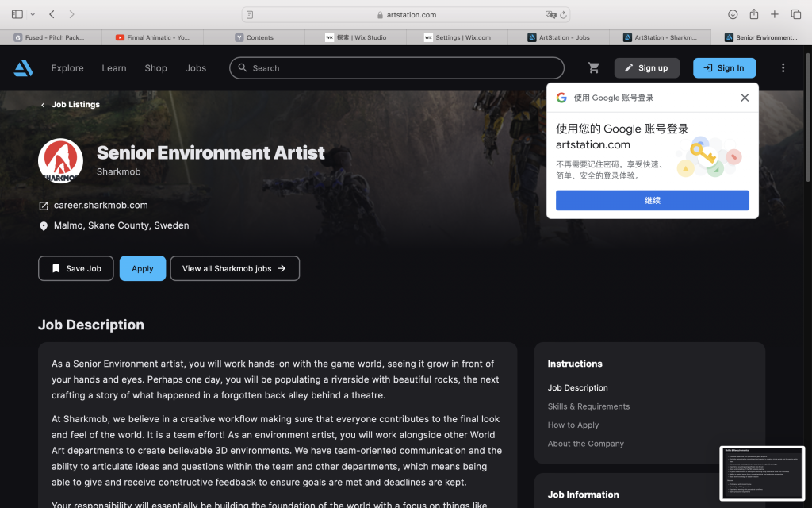Open career.sharkmob.com link
Image resolution: width=812 pixels, height=508 pixels.
[101, 206]
